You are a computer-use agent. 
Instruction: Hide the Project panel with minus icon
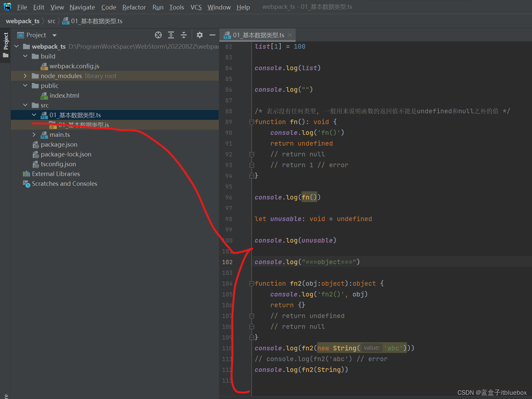coord(212,35)
